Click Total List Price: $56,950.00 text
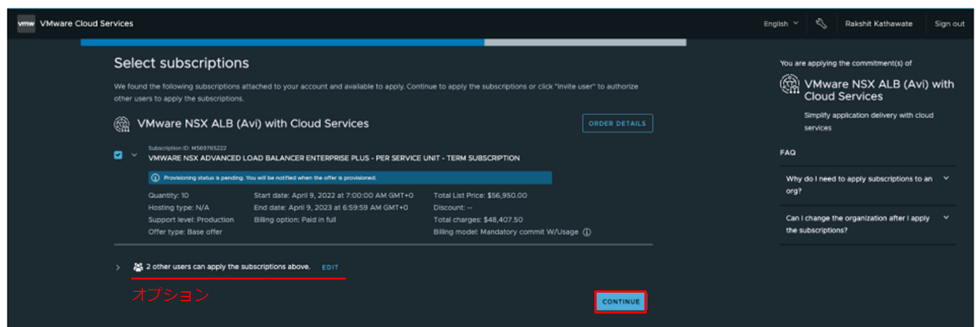 pos(480,195)
